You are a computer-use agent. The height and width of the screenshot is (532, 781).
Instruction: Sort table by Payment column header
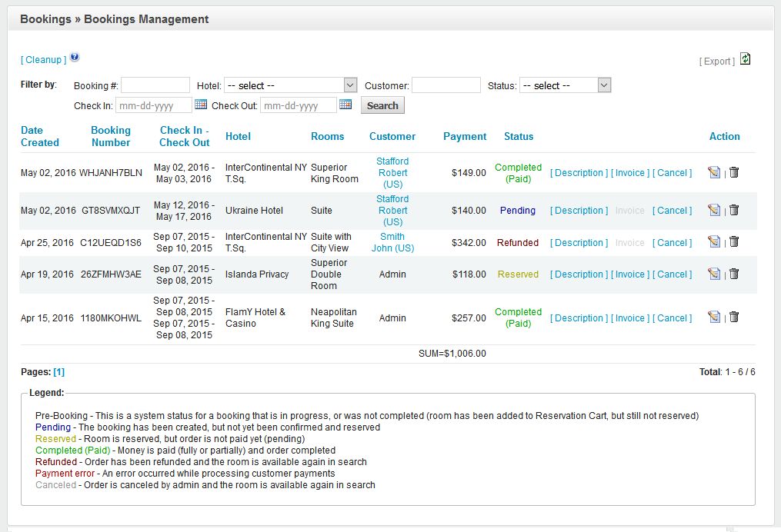pyautogui.click(x=465, y=136)
